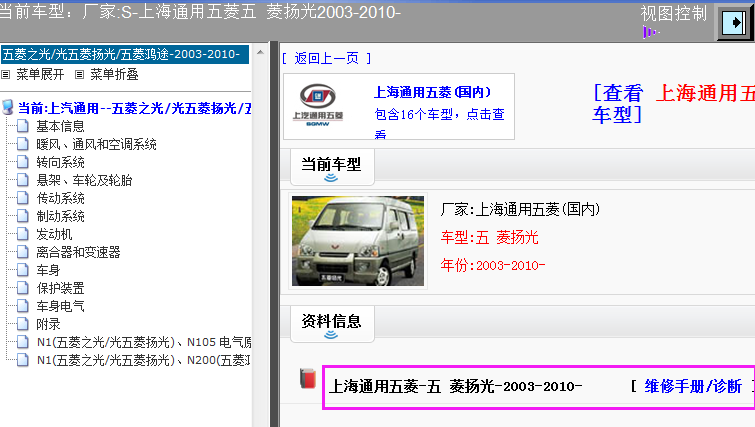Open 基本信息 tree item
This screenshot has height=427, width=755.
tap(60, 126)
